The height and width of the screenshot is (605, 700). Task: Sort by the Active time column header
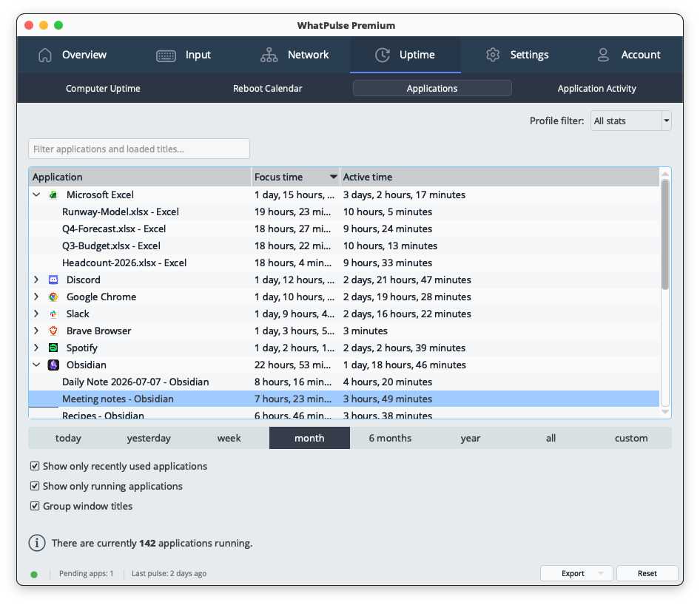(x=499, y=177)
